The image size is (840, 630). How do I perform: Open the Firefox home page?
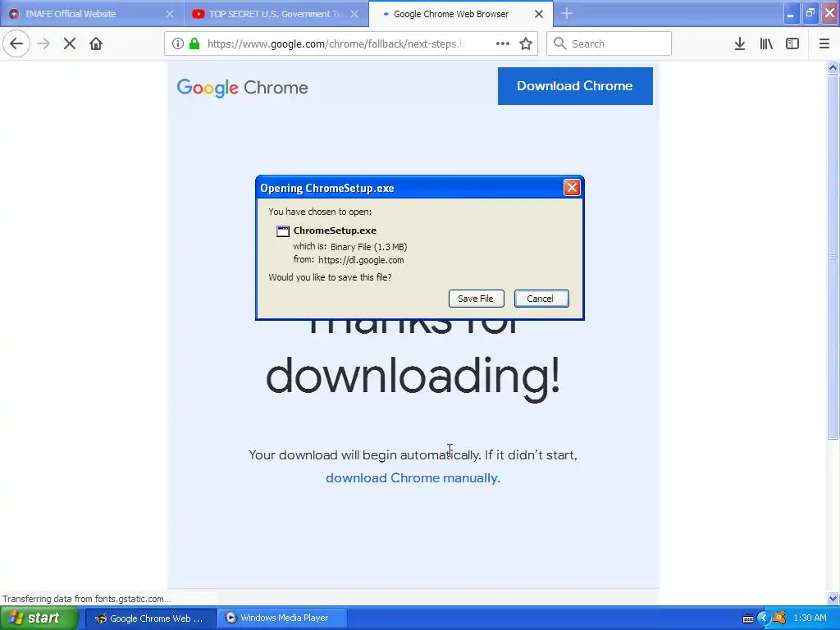(96, 43)
